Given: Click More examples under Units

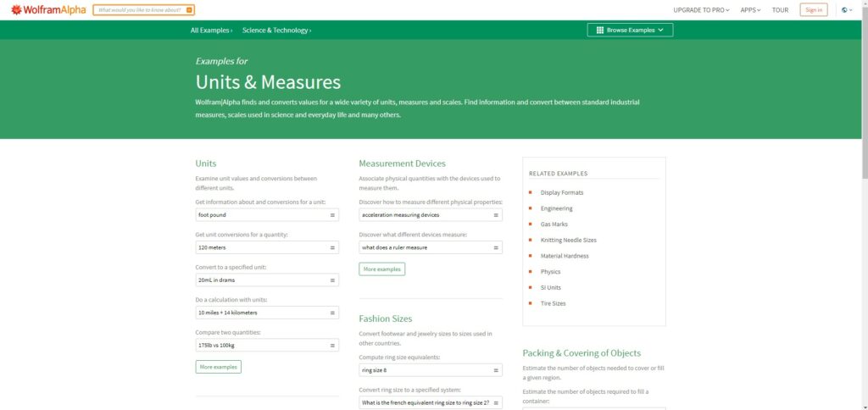Looking at the screenshot, I should [x=218, y=367].
